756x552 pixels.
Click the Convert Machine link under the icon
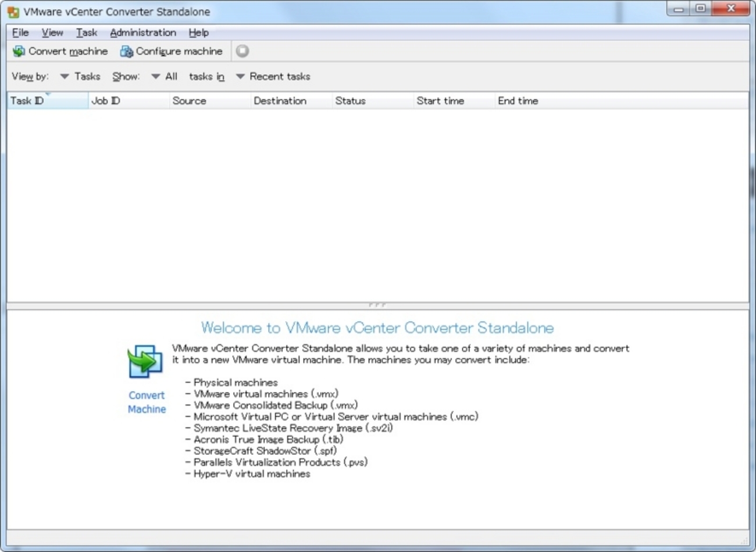[147, 402]
